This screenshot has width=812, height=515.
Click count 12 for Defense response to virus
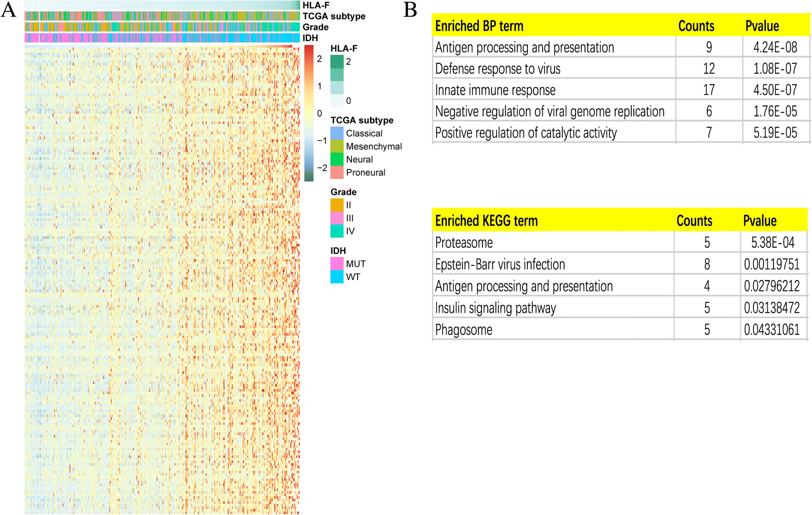[709, 68]
